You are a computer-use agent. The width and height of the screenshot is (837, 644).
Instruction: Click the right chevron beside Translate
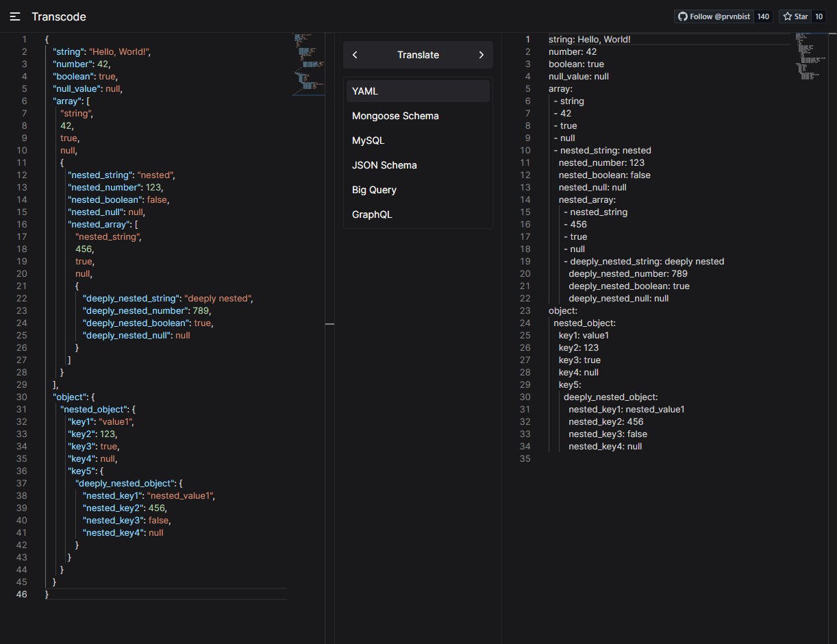pyautogui.click(x=481, y=55)
